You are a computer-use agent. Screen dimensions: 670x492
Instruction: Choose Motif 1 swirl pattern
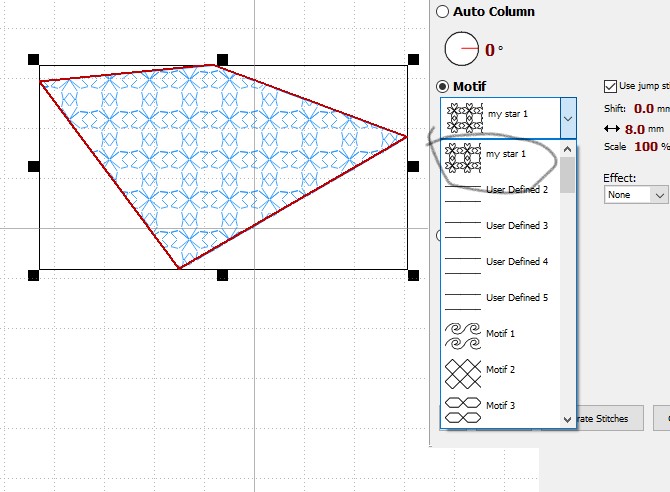pyautogui.click(x=500, y=337)
